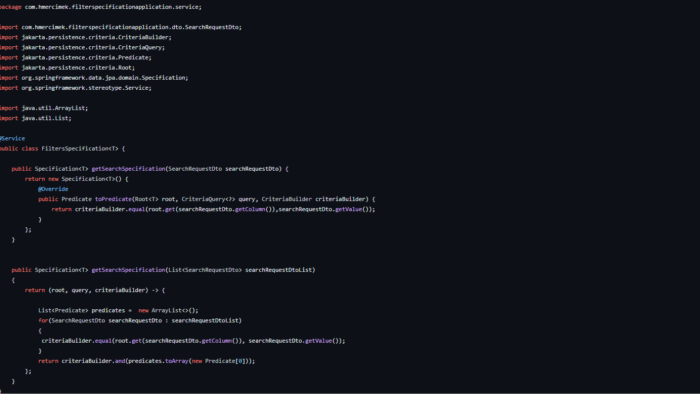This screenshot has width=700, height=394.
Task: Click the SearchRequestDto import line
Action: coord(121,27)
